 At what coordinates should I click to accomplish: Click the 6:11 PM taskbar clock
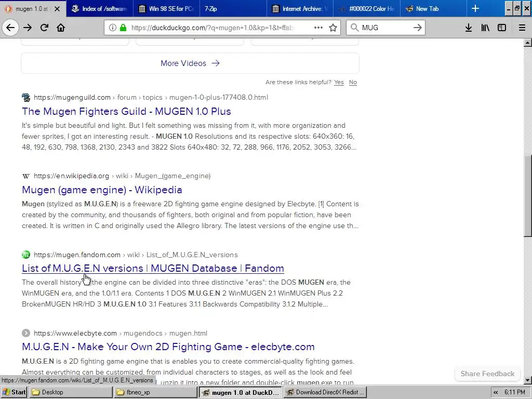coord(515,392)
